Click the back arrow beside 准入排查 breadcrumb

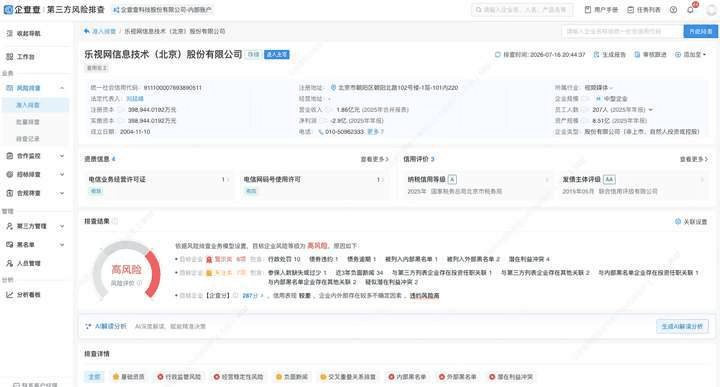pos(87,31)
